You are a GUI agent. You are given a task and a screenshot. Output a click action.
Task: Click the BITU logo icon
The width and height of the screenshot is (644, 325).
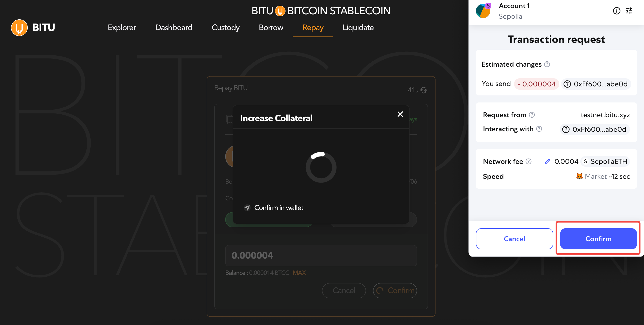pyautogui.click(x=19, y=27)
